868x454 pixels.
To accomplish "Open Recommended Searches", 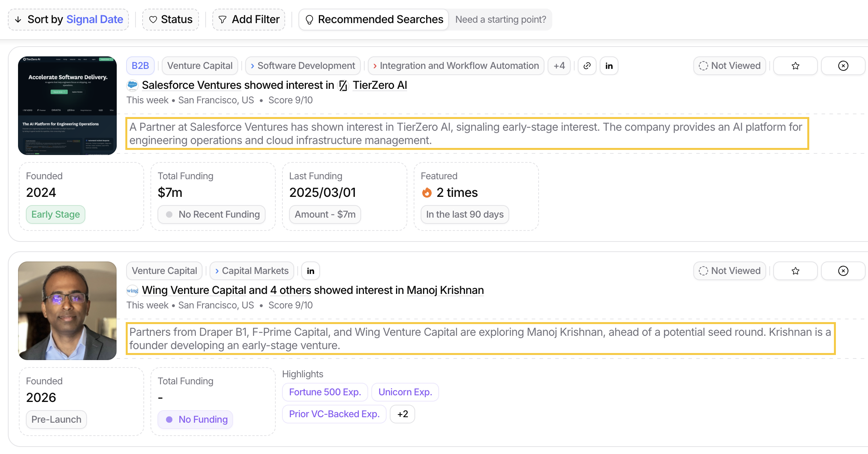I will click(374, 20).
